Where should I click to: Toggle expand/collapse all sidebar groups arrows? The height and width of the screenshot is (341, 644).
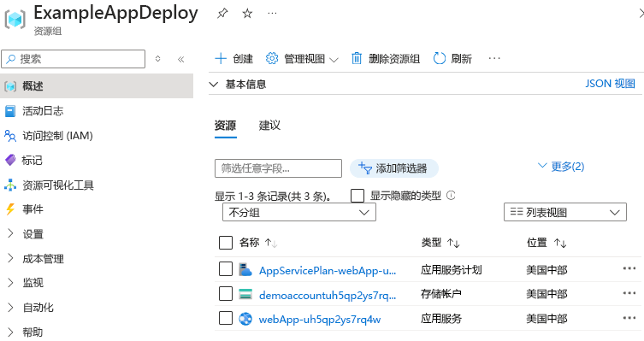tap(157, 59)
